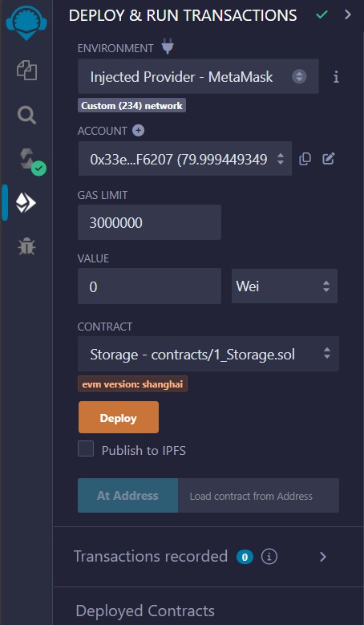This screenshot has height=625, width=364.
Task: Click the Deployed Contracts heading
Action: coord(145,611)
